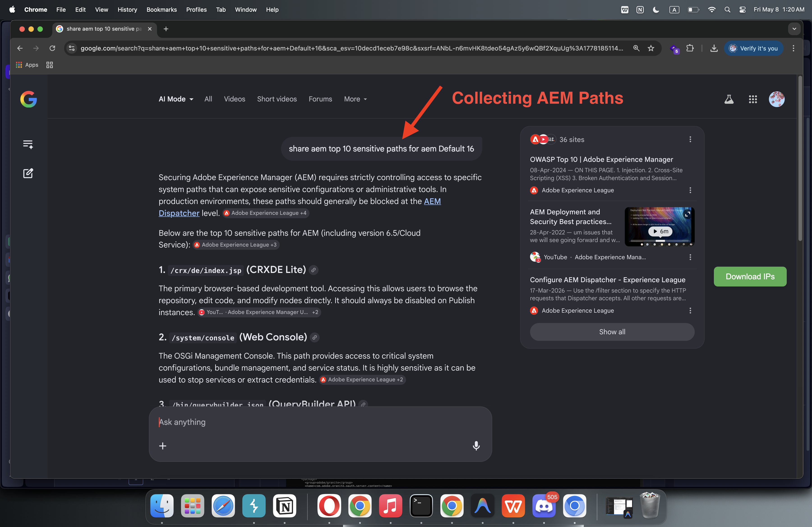Open the Search Labs flask icon

point(729,99)
